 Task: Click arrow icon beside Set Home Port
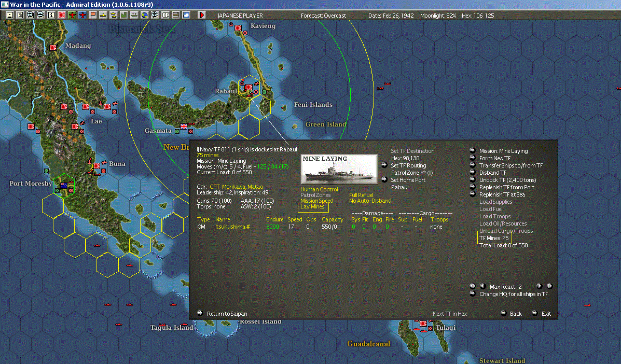point(384,179)
